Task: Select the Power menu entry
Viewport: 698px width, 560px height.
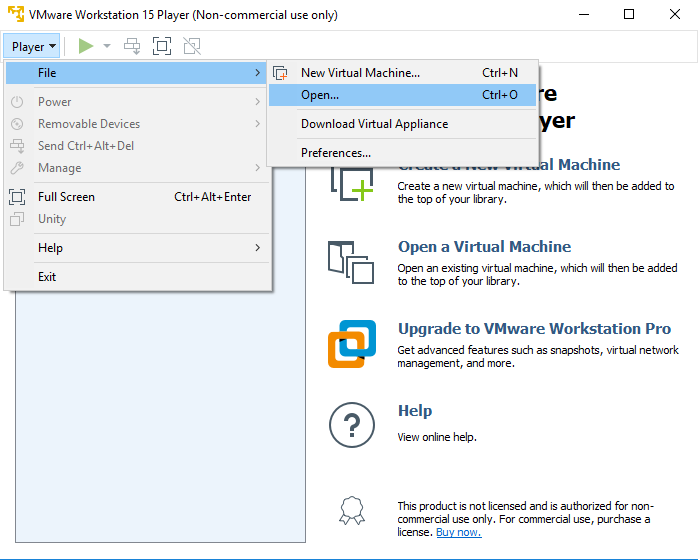Action: (137, 102)
